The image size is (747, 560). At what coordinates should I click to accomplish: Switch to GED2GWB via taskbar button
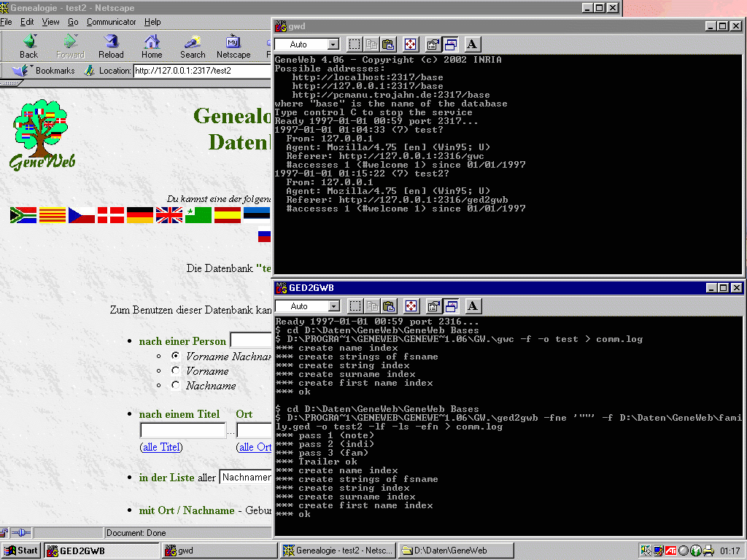102,551
